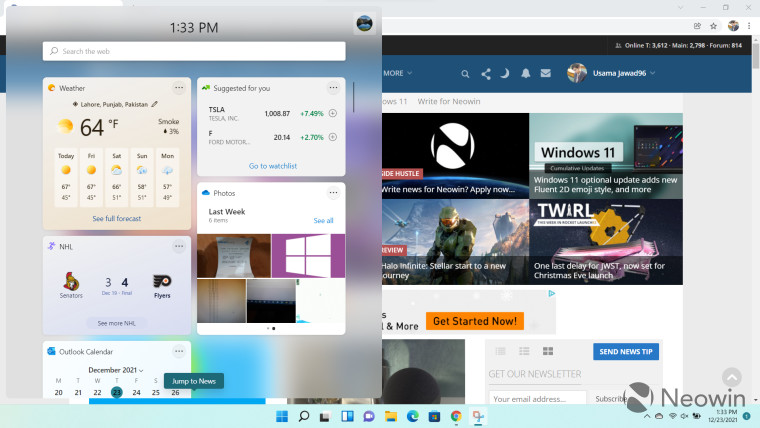This screenshot has height=428, width=760.
Task: Click the Neowin share icon
Action: click(x=486, y=74)
